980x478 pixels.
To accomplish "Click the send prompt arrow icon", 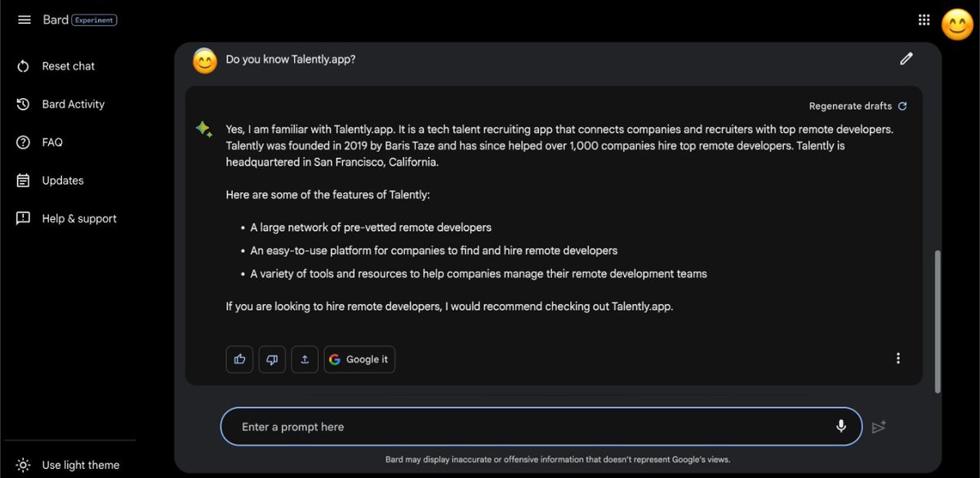I will tap(879, 427).
